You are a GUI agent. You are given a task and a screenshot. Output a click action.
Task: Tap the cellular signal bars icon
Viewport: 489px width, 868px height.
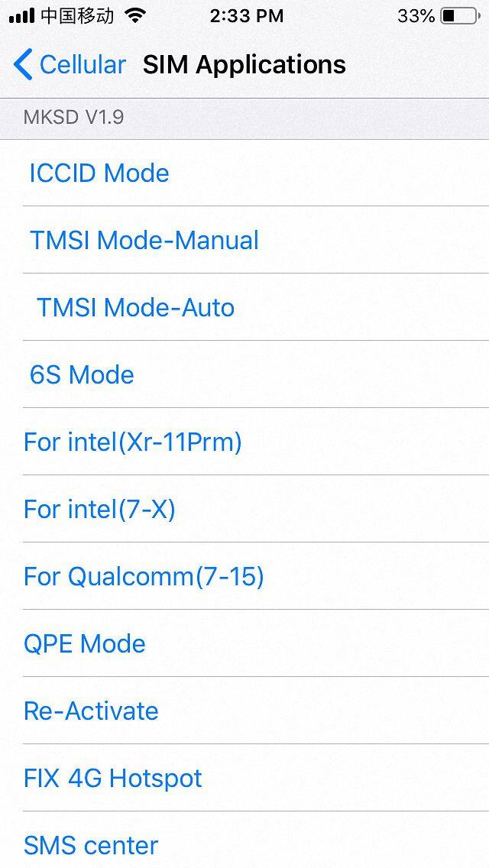pyautogui.click(x=21, y=15)
